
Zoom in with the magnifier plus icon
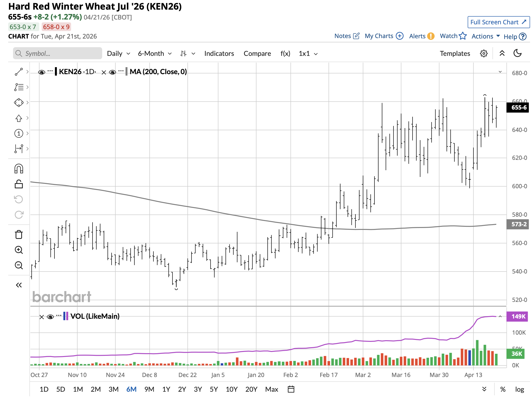point(19,250)
